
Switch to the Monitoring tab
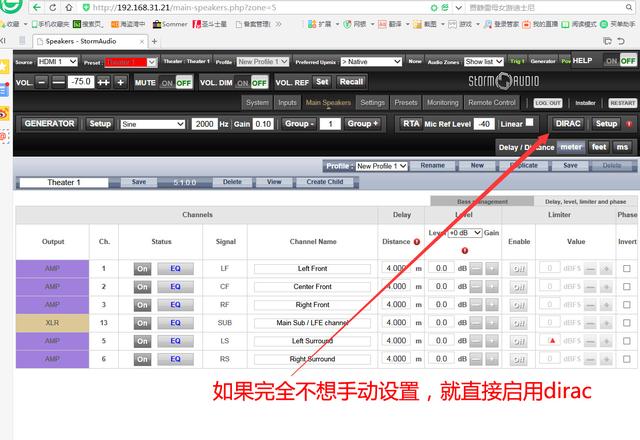442,103
